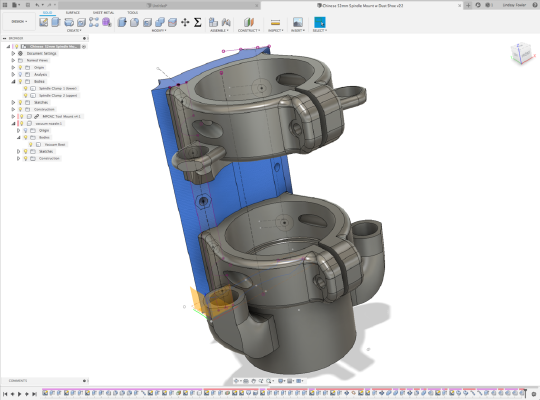Click the Offset Face tool icon
This screenshot has width=540, height=400.
coord(172,22)
